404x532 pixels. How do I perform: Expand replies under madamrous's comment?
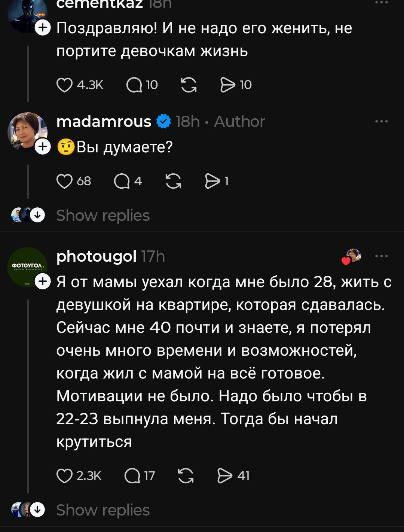tap(102, 216)
